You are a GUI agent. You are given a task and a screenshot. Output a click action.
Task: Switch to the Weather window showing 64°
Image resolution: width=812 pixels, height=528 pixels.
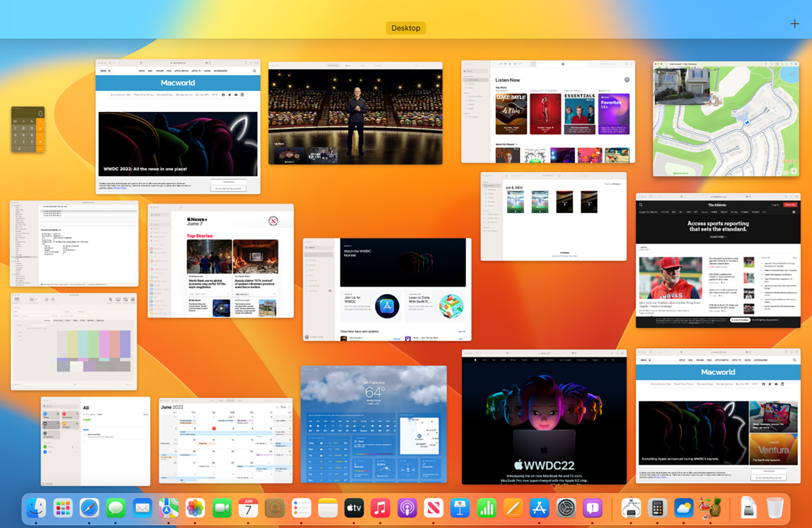click(x=374, y=424)
